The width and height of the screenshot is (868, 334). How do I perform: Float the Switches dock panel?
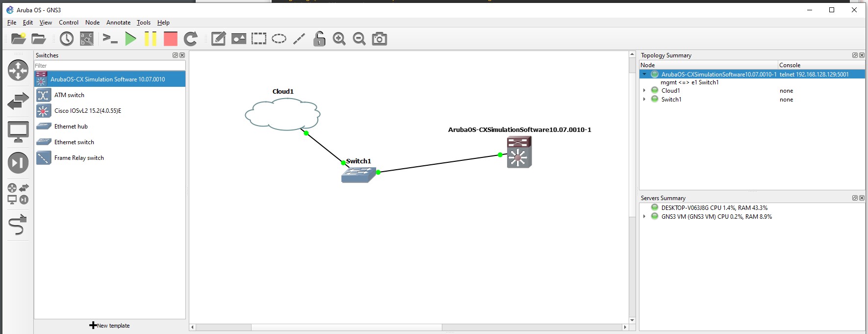click(175, 55)
